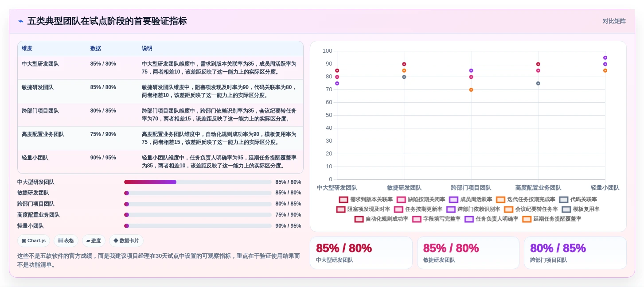Click the gray 80 point for 敏捷研发团队

tap(404, 77)
